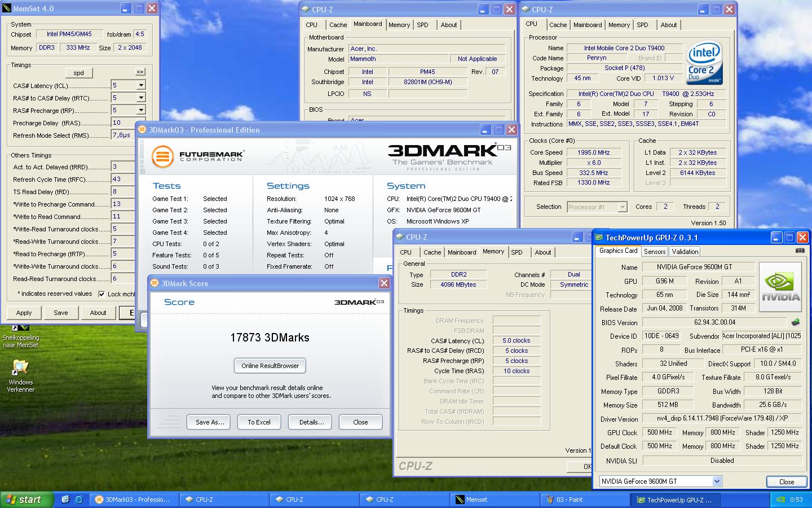Screen dimensions: 812x508
Task: Click the Show Desktop quick launch icon
Action: tap(65, 499)
